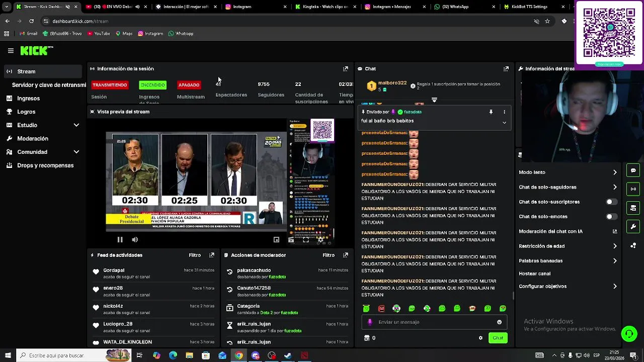Select the red angry emote in quick bar
The height and width of the screenshot is (362, 644).
click(381, 308)
